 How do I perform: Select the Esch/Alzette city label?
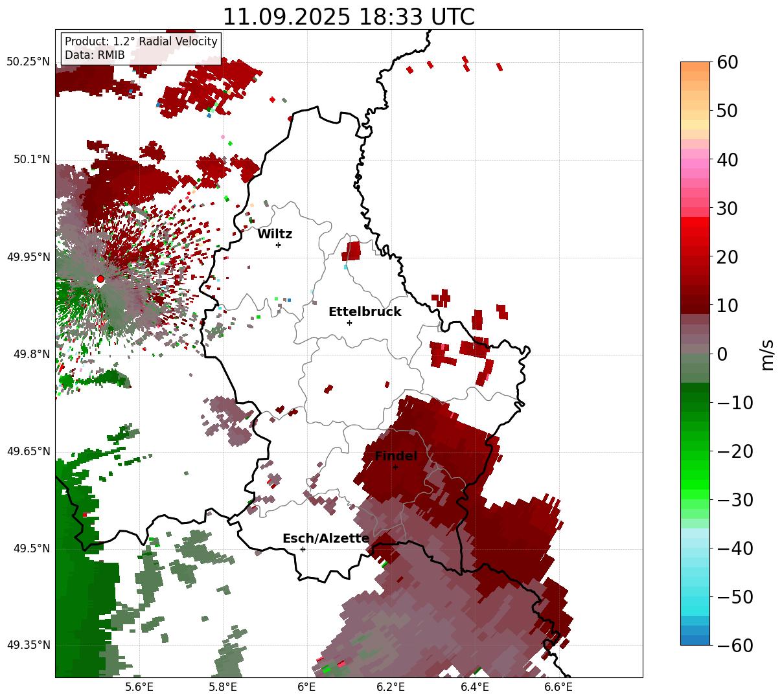click(326, 538)
